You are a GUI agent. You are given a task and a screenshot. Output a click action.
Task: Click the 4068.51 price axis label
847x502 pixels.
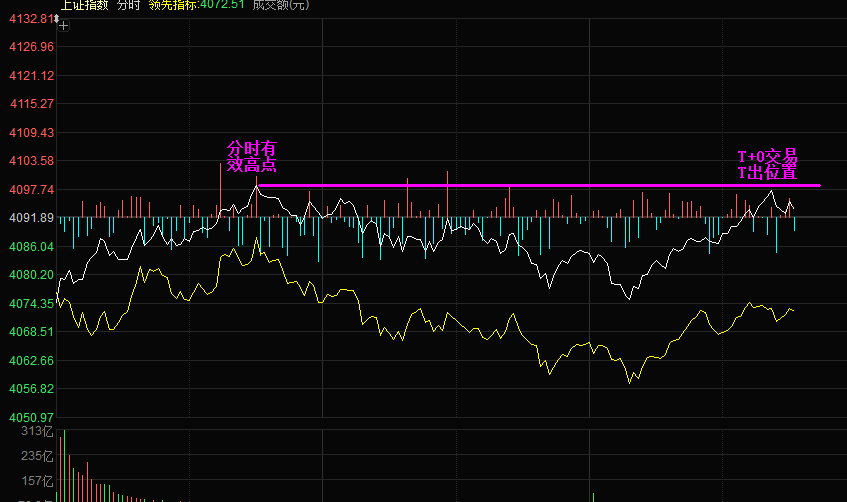[x=31, y=332]
